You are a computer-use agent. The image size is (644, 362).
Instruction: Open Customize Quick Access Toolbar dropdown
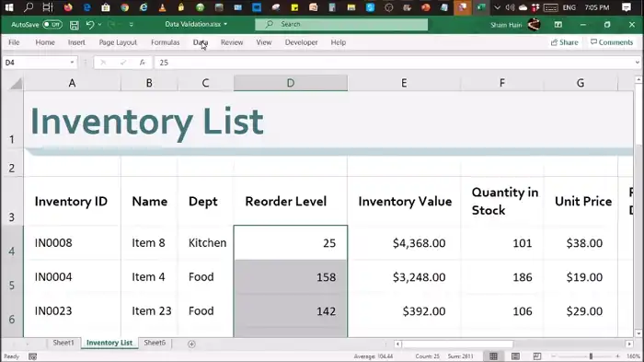click(x=131, y=25)
